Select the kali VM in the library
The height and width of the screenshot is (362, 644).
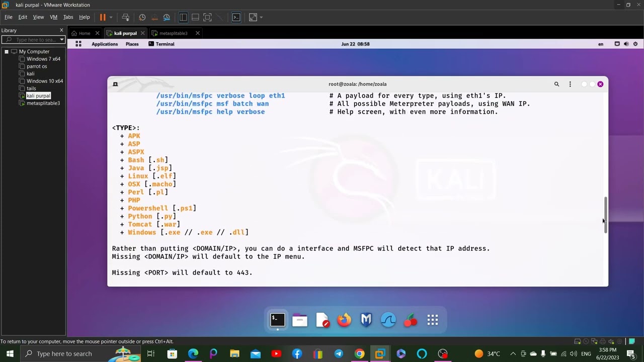tap(30, 73)
